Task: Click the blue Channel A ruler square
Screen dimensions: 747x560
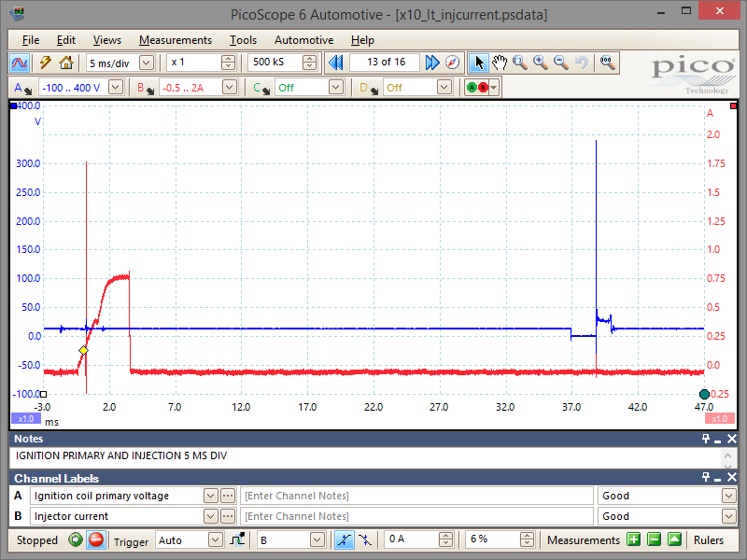Action: coord(13,105)
